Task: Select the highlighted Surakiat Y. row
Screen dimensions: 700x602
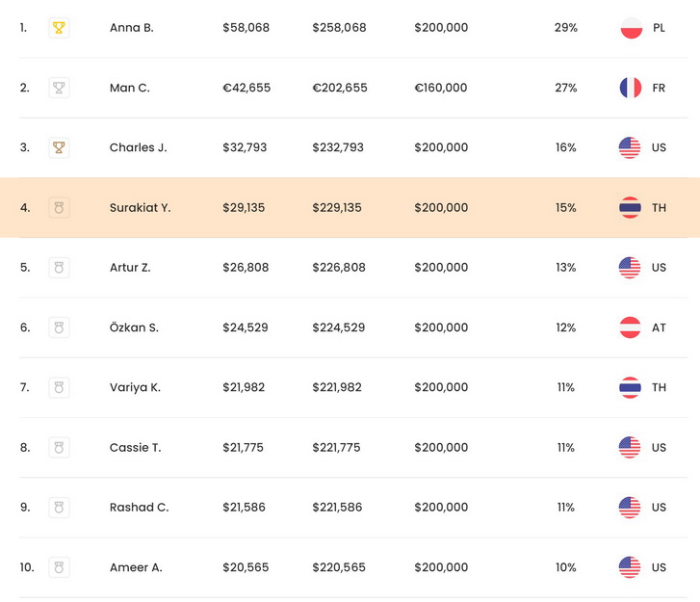Action: point(350,208)
